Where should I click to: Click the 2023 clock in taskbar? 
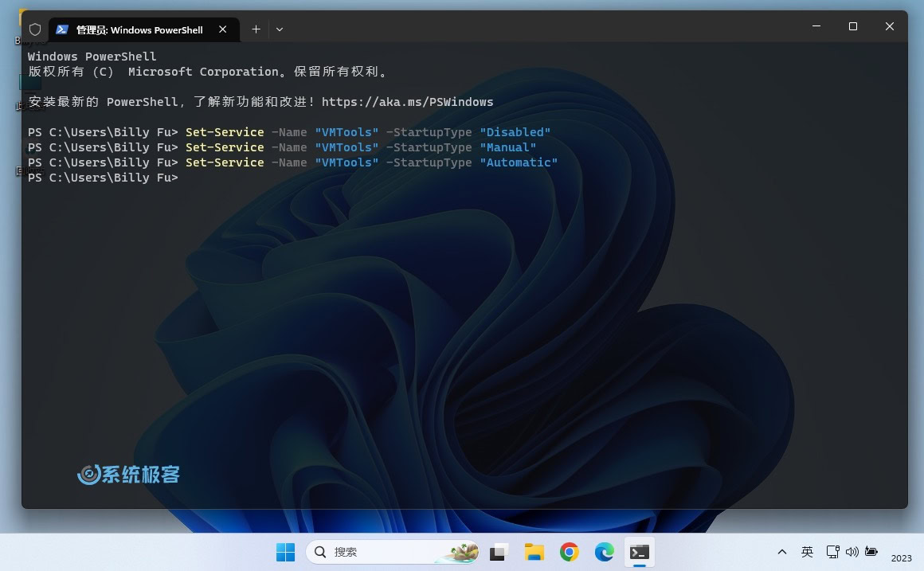click(x=901, y=558)
